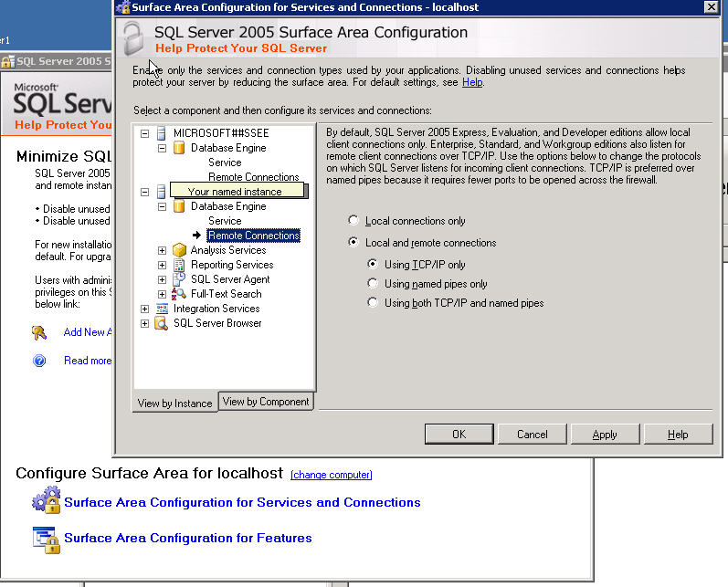
Task: Select the Reporting Services label
Action: pos(232,265)
